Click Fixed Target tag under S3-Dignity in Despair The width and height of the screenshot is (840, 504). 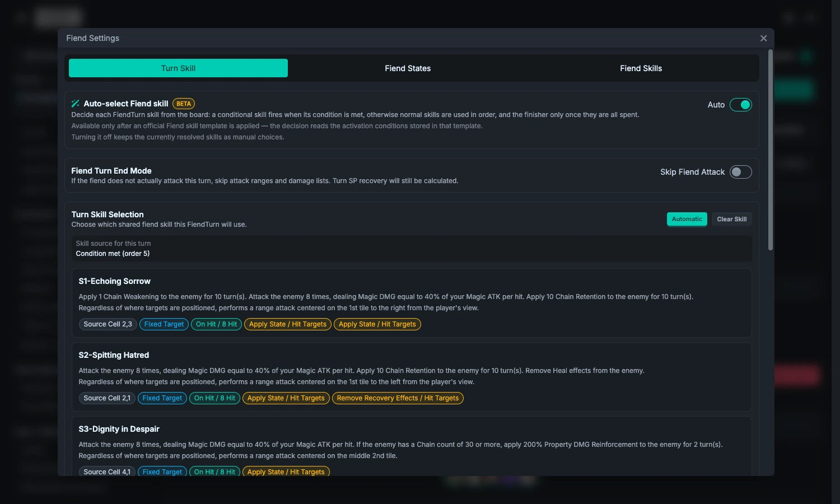[162, 472]
